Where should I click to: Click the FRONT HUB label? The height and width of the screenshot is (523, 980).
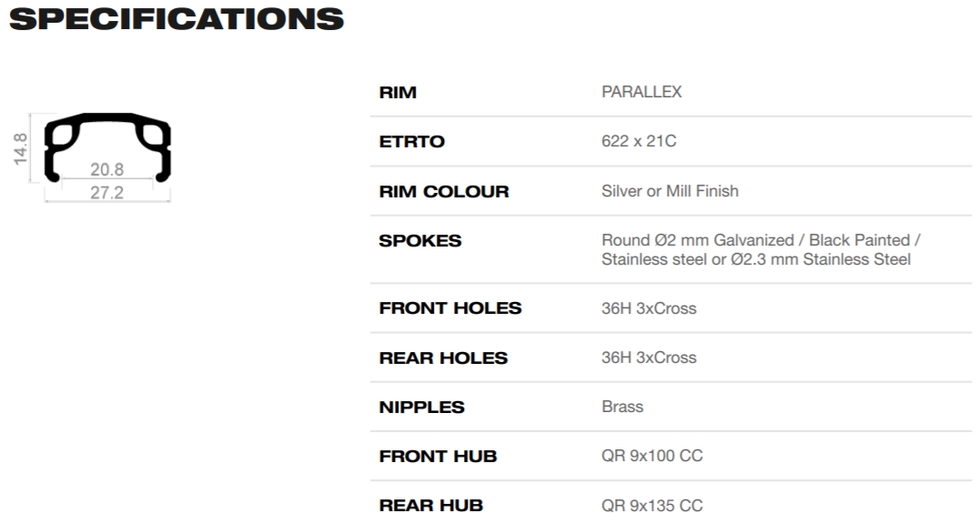[x=438, y=456]
